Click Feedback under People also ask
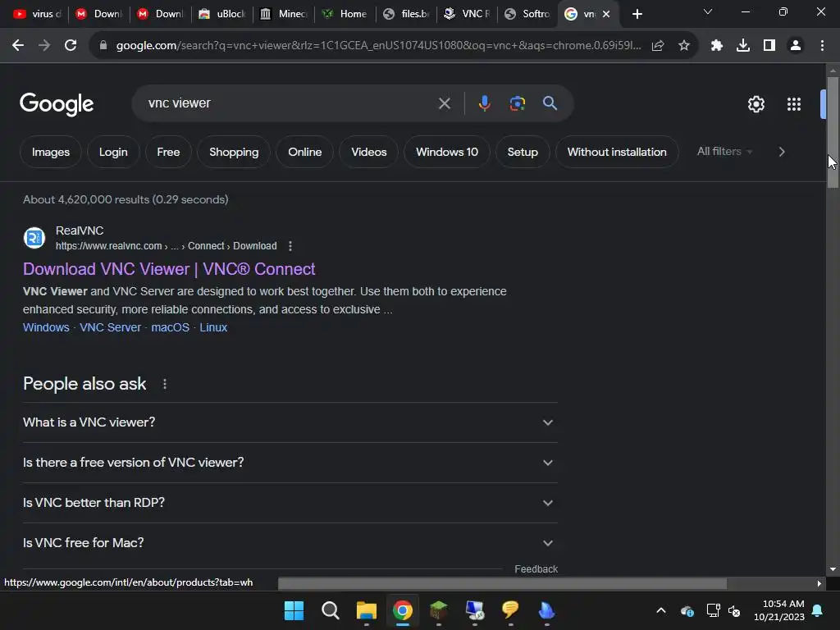The width and height of the screenshot is (840, 630). (x=536, y=569)
